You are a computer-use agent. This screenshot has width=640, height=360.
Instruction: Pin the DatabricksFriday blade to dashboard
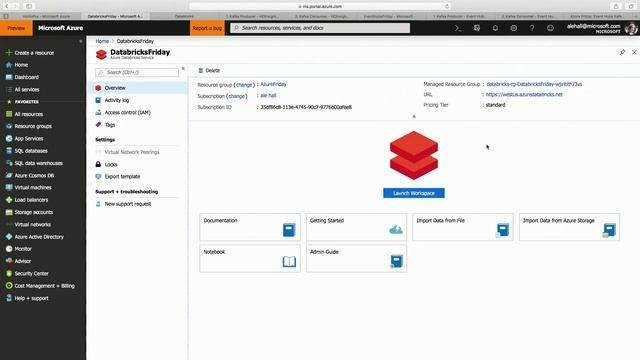coord(622,52)
